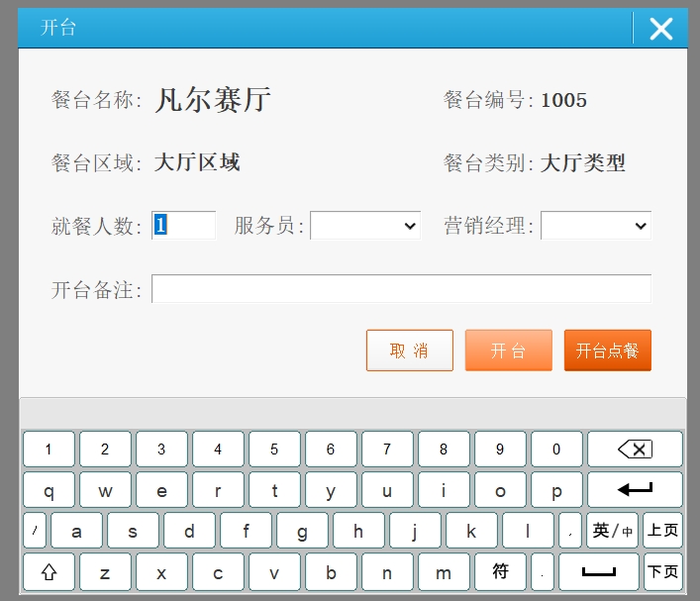Focus the 就餐人数 input field
This screenshot has width=700, height=601.
click(183, 226)
